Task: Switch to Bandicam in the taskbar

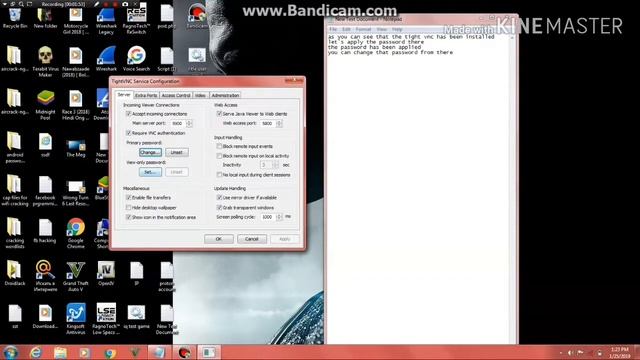Action: point(184,352)
